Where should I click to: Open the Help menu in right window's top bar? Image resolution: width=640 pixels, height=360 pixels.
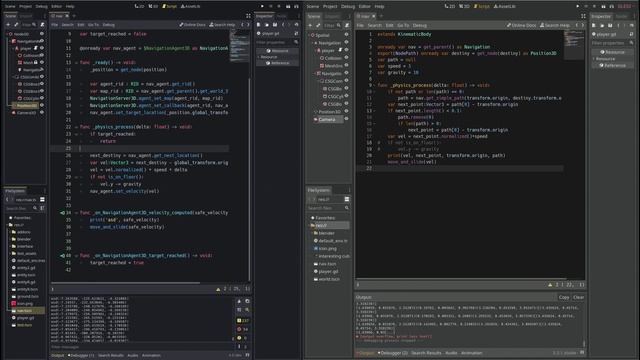[x=379, y=6]
